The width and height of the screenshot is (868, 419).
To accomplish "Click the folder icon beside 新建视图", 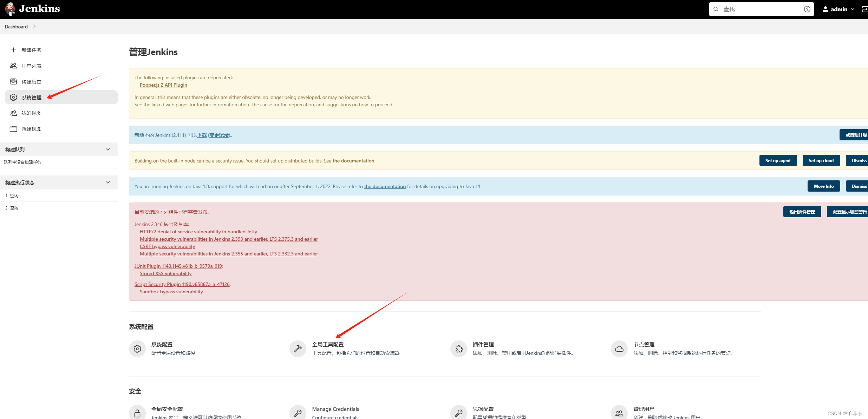I will (13, 129).
